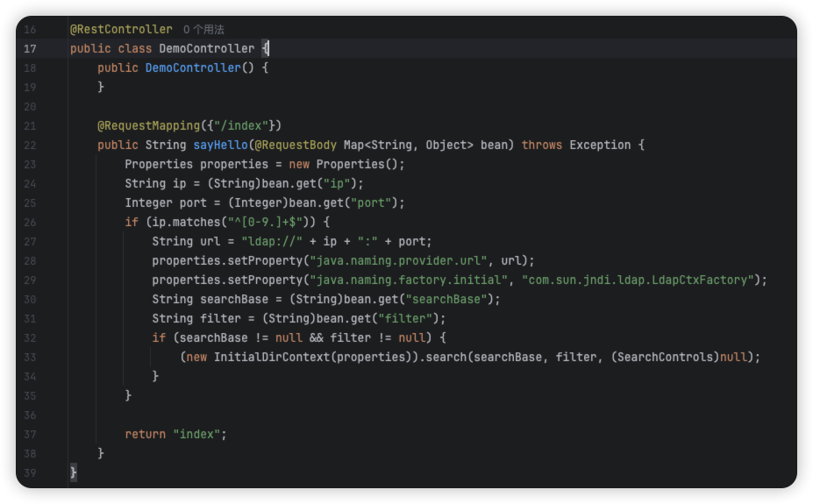
Task: Click line number 26 in gutter
Action: pos(30,223)
